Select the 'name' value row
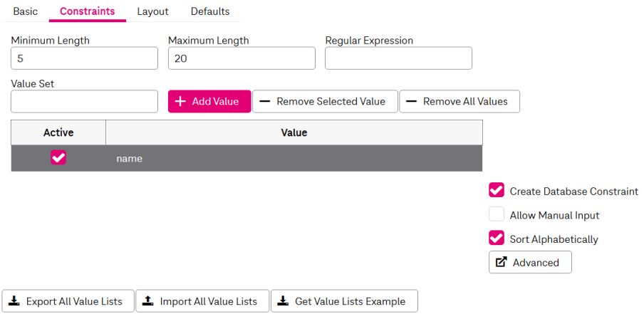Image resolution: width=644 pixels, height=314 pixels. tap(294, 158)
